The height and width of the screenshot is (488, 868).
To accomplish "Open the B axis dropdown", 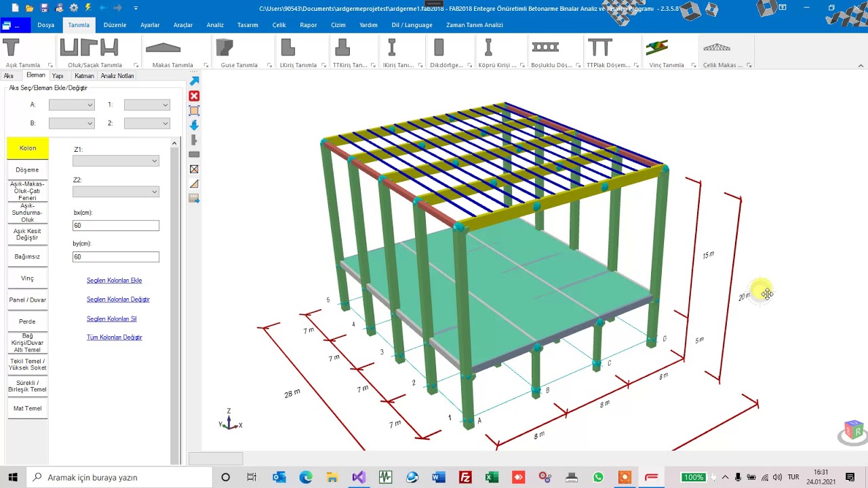I will coord(71,123).
